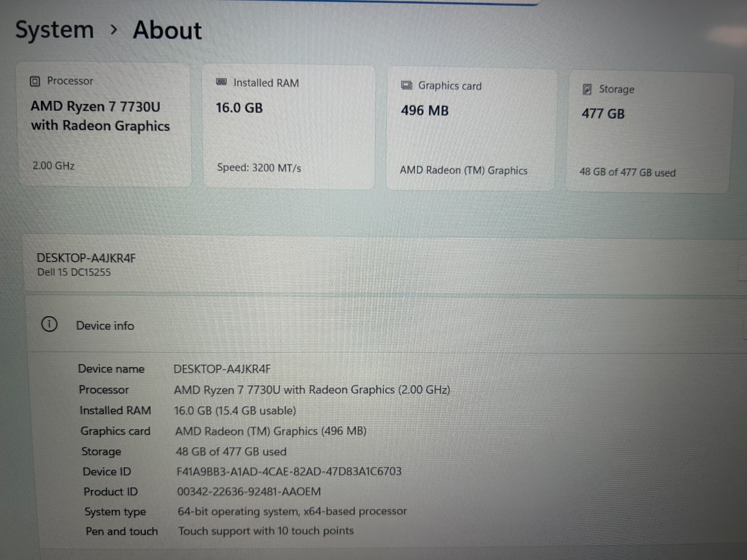The height and width of the screenshot is (560, 747).
Task: Select the Touch support with 10 touch points text
Action: 266,531
